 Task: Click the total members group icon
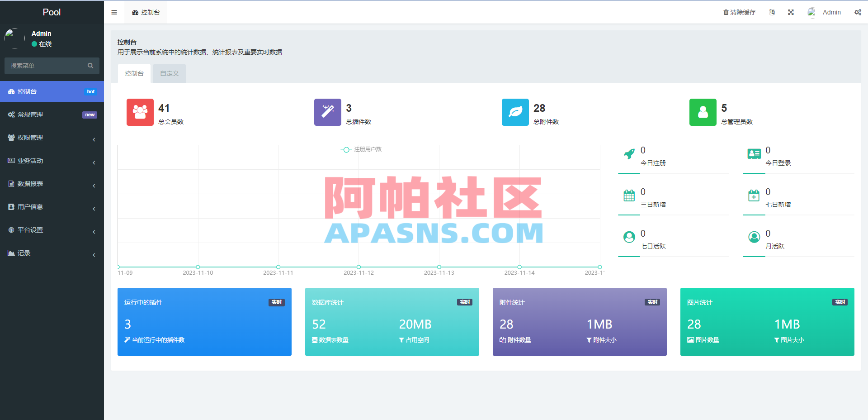click(x=140, y=112)
